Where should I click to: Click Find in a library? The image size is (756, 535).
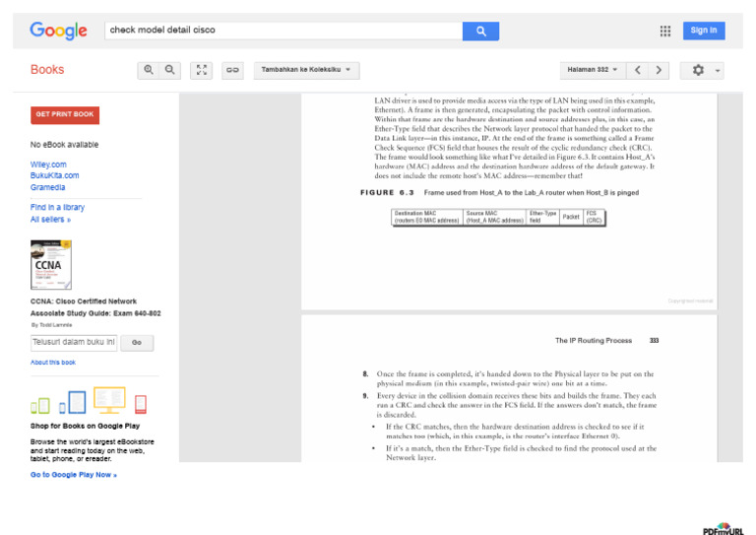[x=57, y=207]
